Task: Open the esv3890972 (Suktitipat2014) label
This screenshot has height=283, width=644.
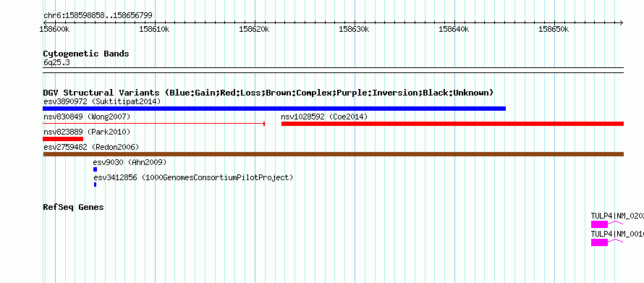Action: (102, 101)
